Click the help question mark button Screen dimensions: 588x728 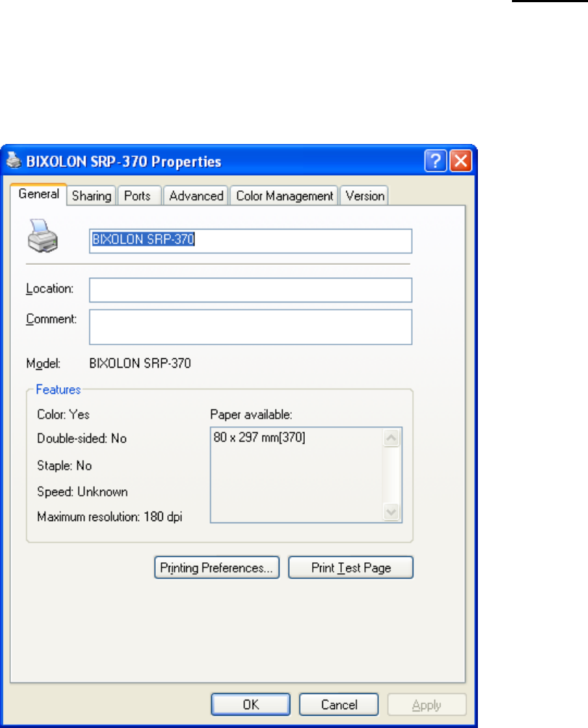point(435,161)
